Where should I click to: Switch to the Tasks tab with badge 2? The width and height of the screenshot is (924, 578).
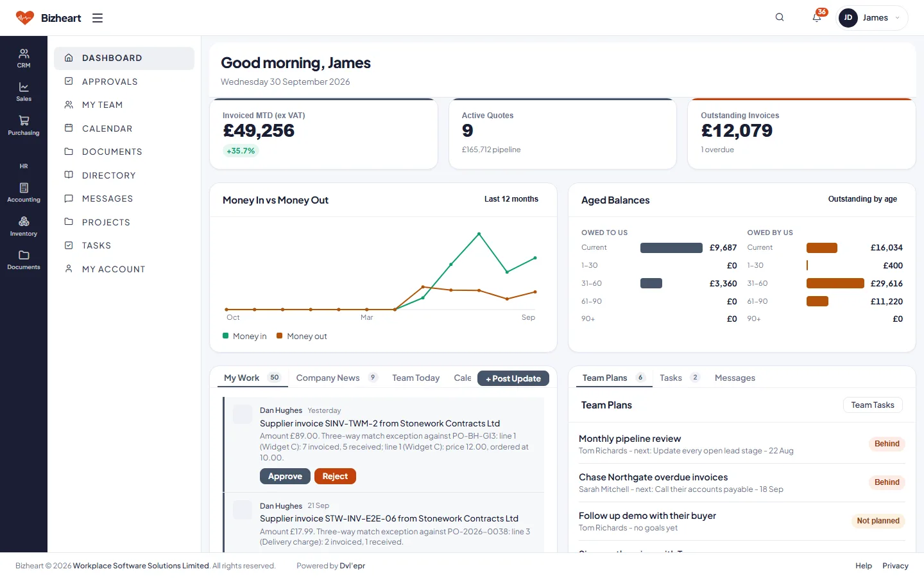680,378
